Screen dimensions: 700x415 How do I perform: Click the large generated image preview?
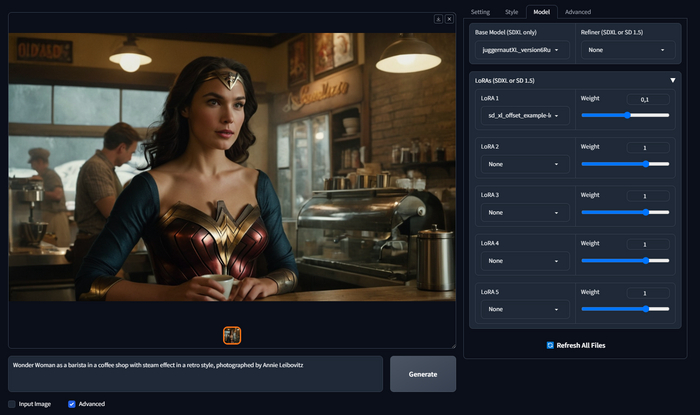tap(232, 167)
